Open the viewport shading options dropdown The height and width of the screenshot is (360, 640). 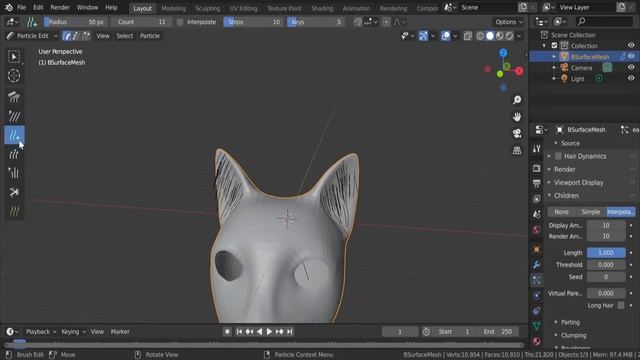[x=519, y=36]
